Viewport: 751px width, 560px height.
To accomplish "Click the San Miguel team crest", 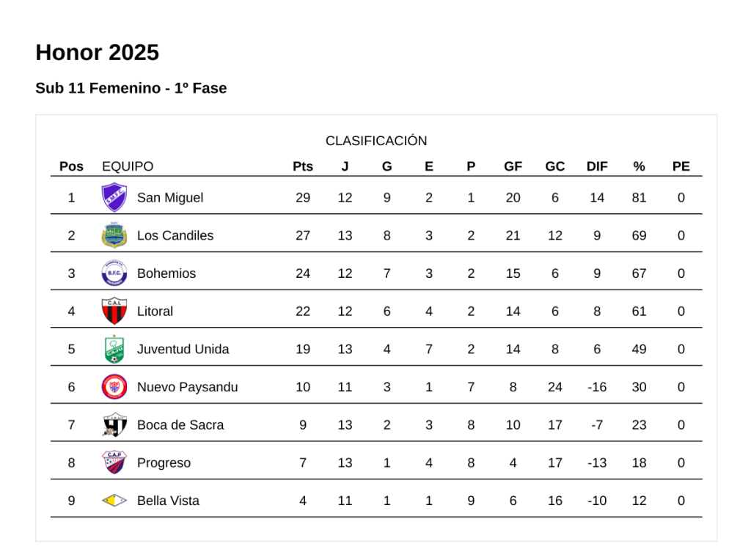I will (x=114, y=197).
